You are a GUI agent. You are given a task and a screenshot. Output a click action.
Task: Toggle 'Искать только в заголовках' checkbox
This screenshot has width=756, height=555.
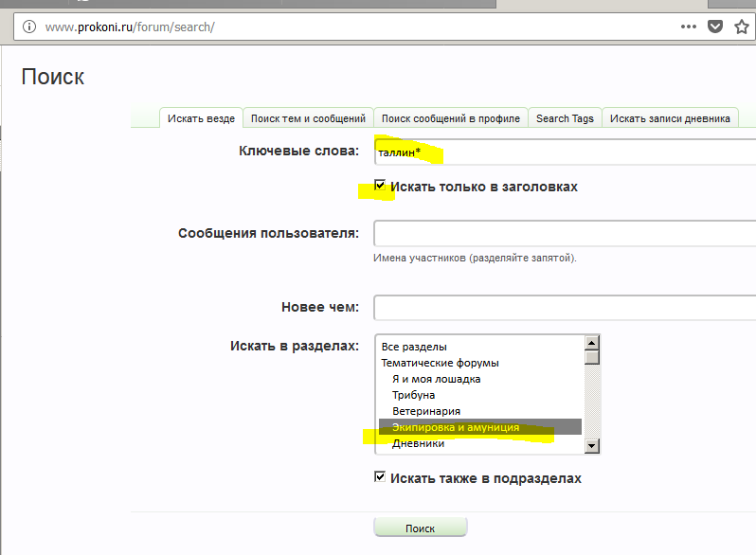pyautogui.click(x=381, y=187)
